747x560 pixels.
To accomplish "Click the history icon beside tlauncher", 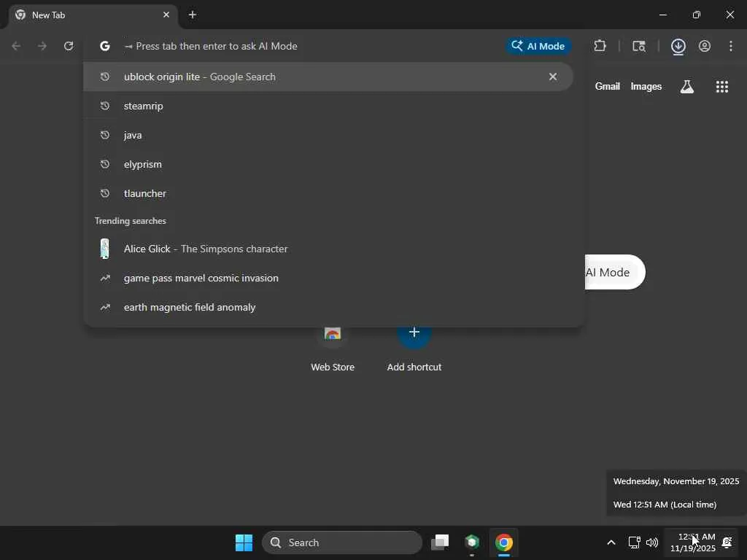I will (x=105, y=193).
